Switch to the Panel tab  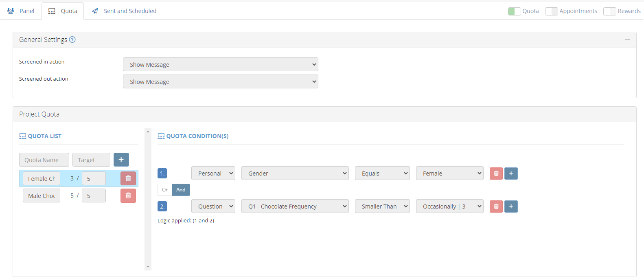pos(21,11)
